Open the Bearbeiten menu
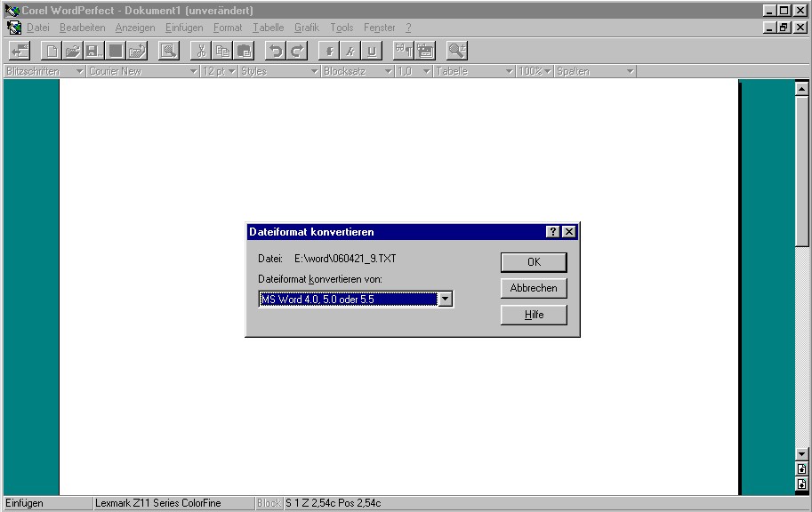 pos(83,28)
